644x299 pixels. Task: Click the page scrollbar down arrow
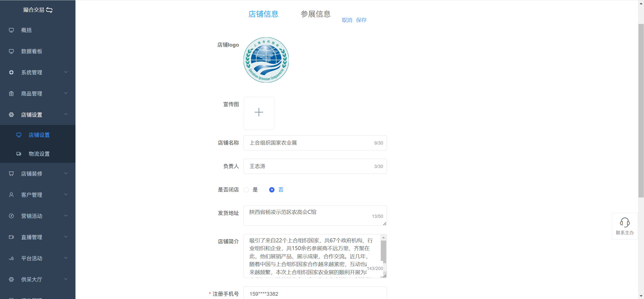pos(641,296)
